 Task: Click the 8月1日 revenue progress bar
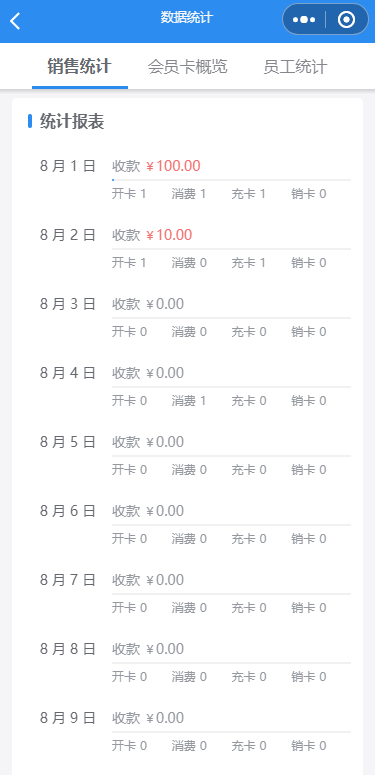(x=231, y=180)
